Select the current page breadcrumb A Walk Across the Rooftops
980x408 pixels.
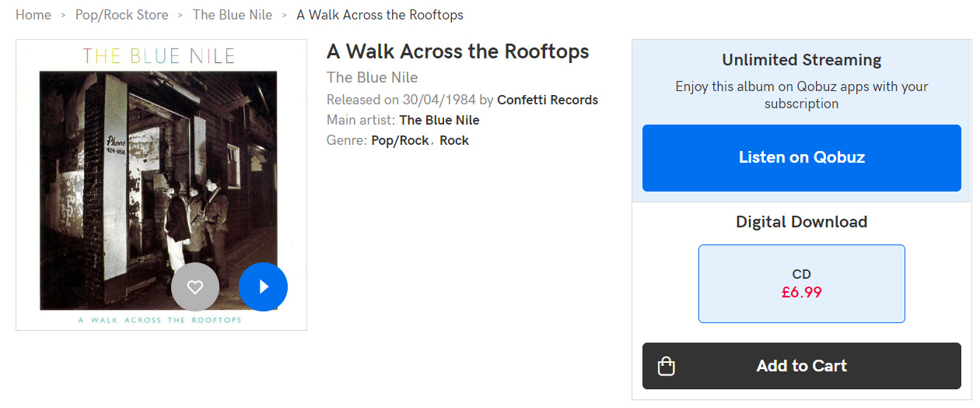(380, 15)
